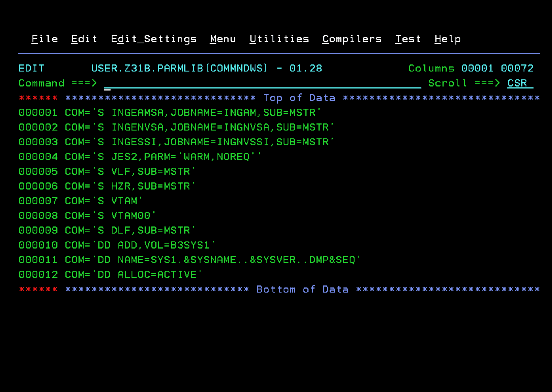Open the File menu
This screenshot has width=552, height=392.
point(44,39)
